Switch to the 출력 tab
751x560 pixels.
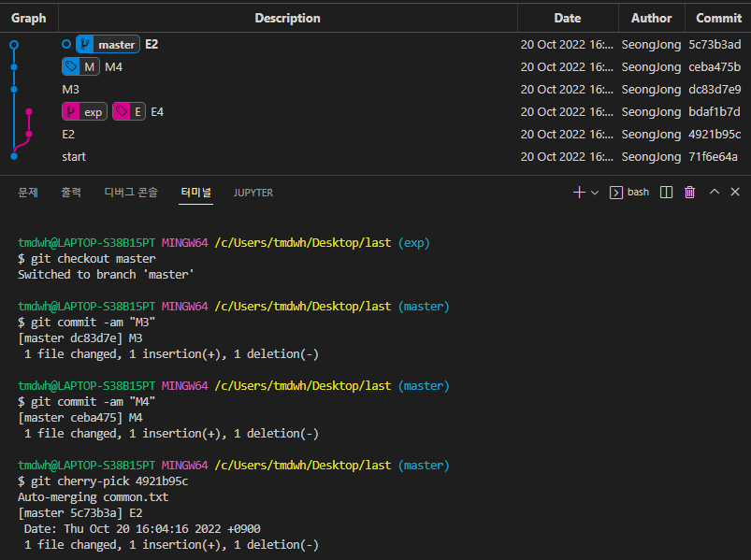(x=71, y=193)
